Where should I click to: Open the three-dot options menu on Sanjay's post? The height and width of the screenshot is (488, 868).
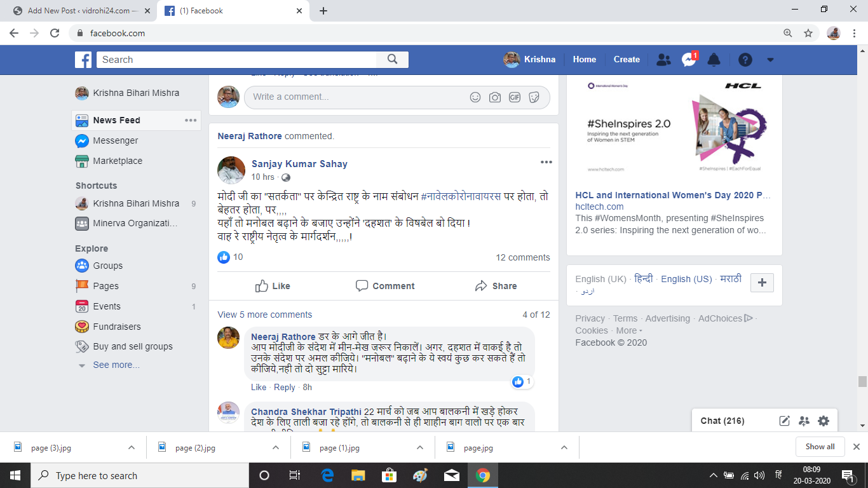[x=546, y=163]
